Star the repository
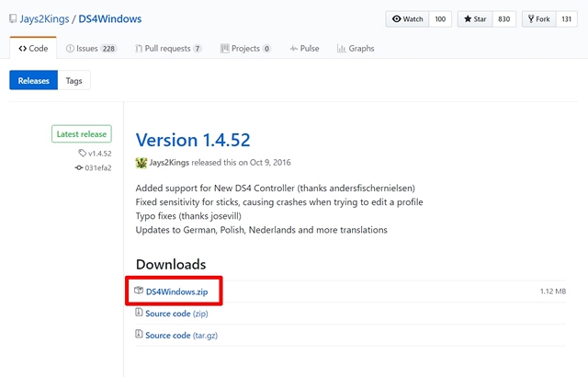588x377 pixels. point(475,19)
